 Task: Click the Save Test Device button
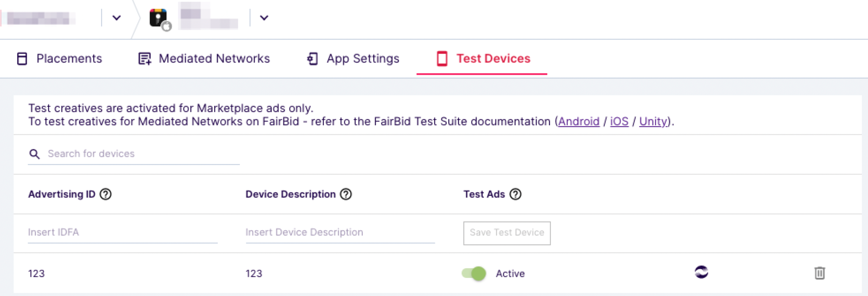click(x=507, y=233)
